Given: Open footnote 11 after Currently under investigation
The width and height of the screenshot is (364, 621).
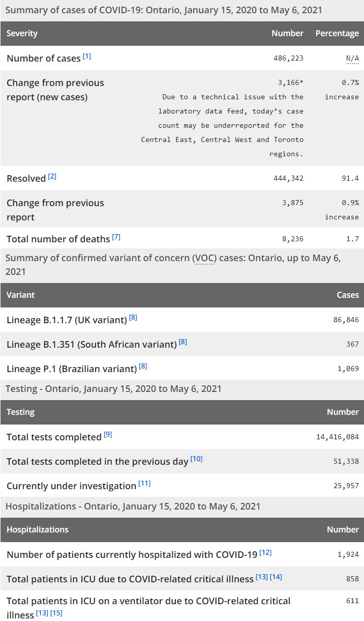Looking at the screenshot, I should (x=144, y=484).
